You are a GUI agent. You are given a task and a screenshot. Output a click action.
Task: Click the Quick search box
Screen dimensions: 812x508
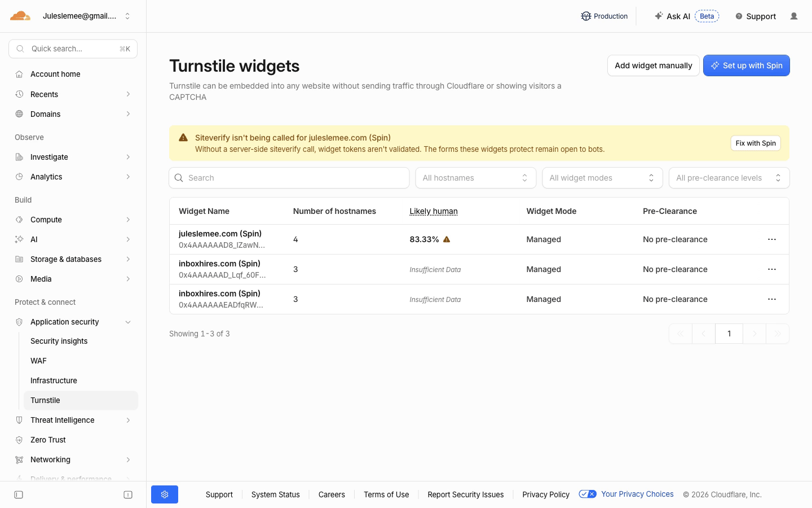click(x=73, y=49)
